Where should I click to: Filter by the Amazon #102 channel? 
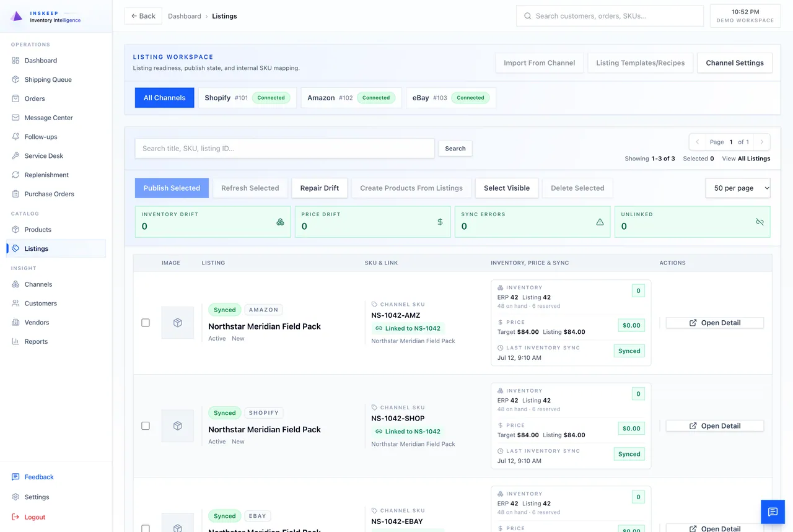351,98
